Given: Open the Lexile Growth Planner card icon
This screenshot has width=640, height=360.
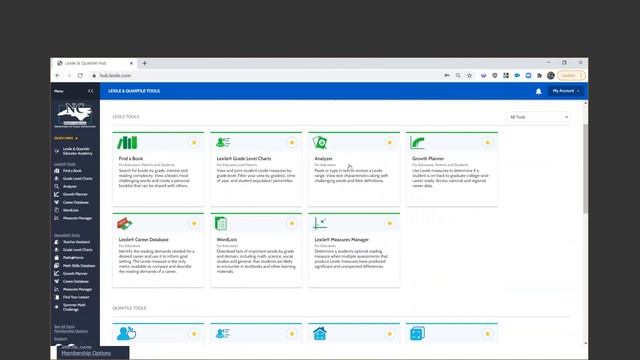Looking at the screenshot, I should click(418, 142).
